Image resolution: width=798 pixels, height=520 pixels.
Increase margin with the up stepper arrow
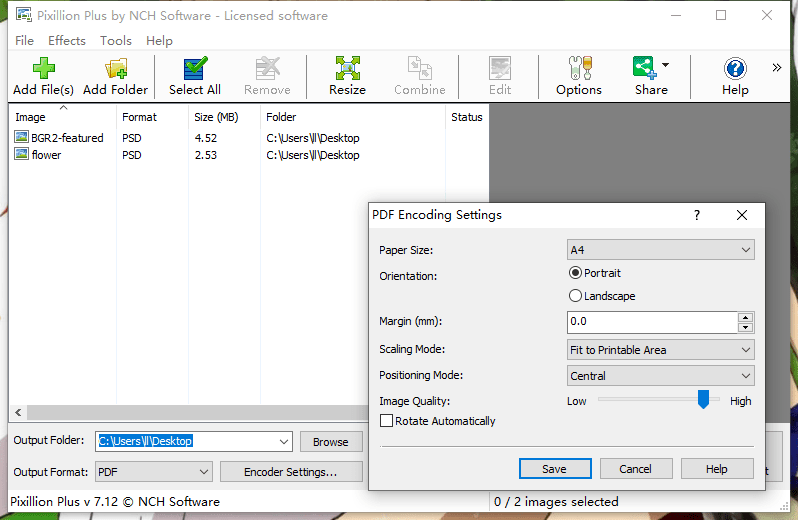pyautogui.click(x=745, y=317)
